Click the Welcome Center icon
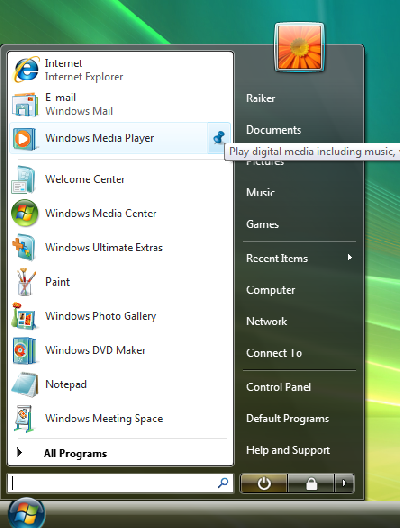Viewport: 400px width, 528px height. (x=23, y=179)
